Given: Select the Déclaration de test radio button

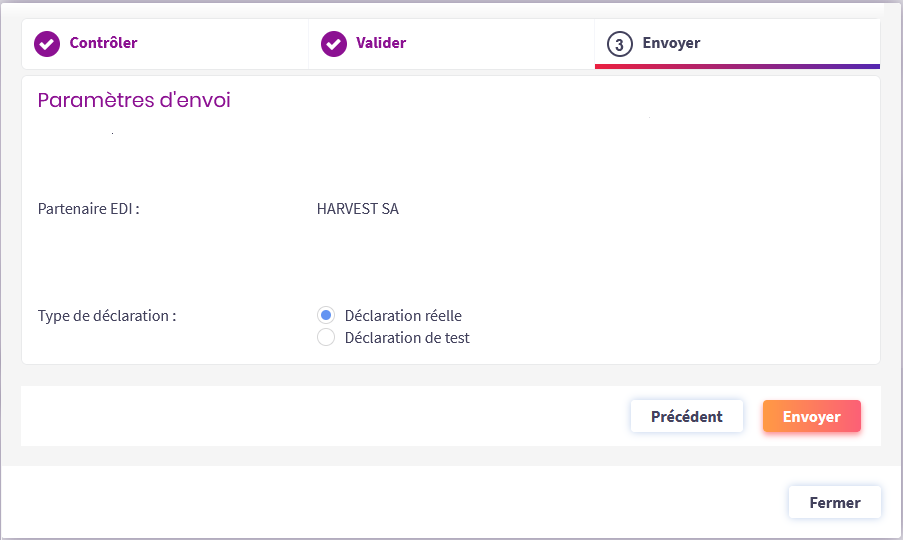Looking at the screenshot, I should (x=326, y=338).
